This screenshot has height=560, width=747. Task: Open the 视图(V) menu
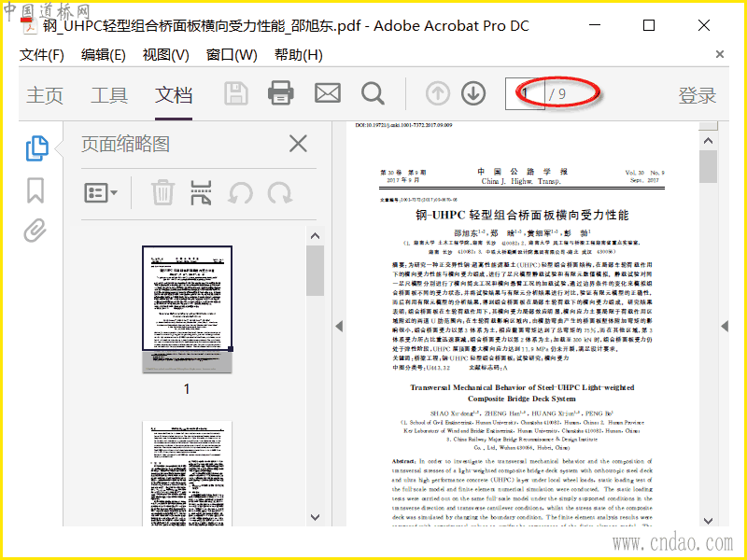(166, 55)
